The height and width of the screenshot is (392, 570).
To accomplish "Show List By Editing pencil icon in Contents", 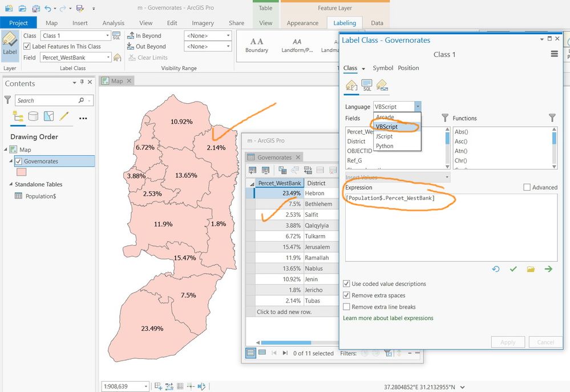I will [64, 116].
